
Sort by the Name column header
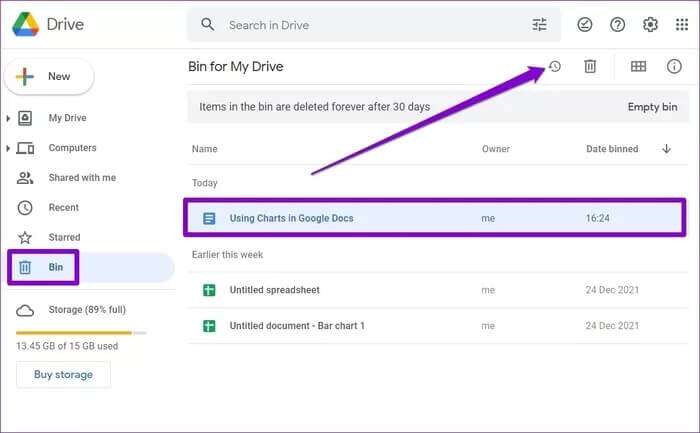pyautogui.click(x=204, y=149)
